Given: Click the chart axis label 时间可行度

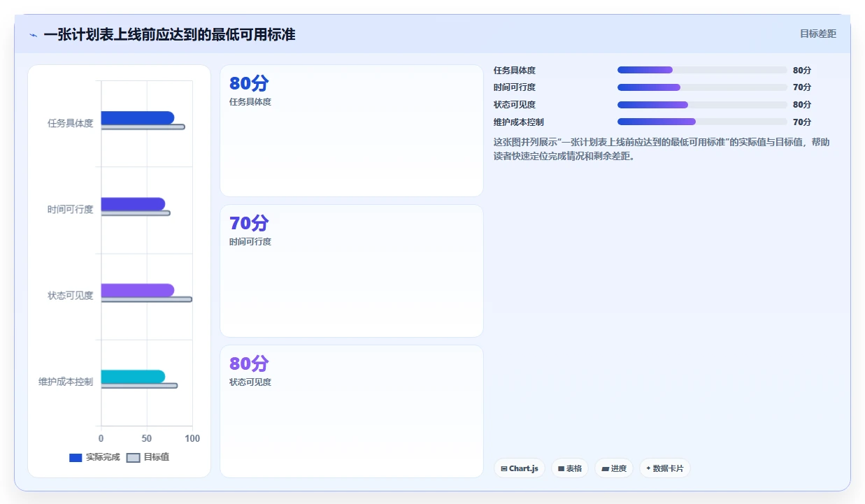Looking at the screenshot, I should (x=70, y=209).
